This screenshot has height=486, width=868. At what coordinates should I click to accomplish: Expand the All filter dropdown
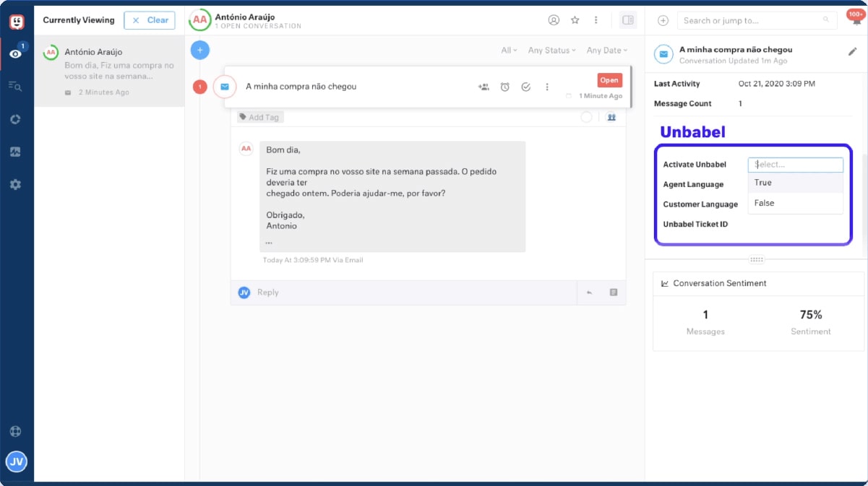coord(509,51)
